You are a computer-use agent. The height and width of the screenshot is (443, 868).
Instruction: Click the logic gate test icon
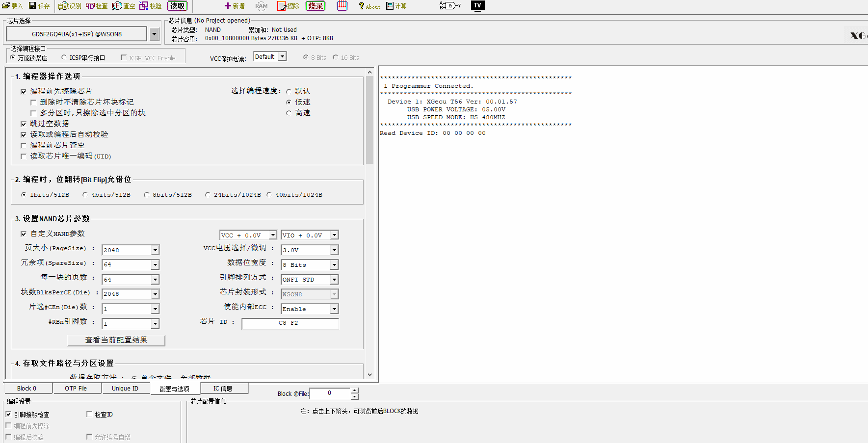[449, 6]
